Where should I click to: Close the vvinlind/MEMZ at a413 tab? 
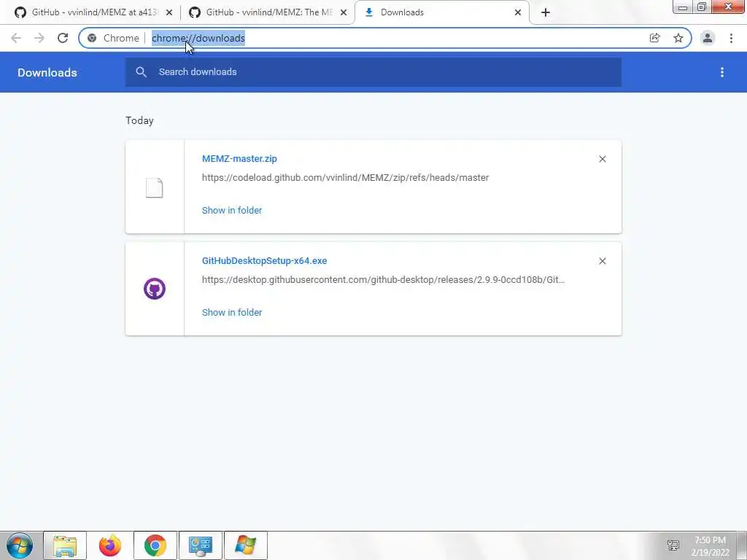pyautogui.click(x=169, y=12)
